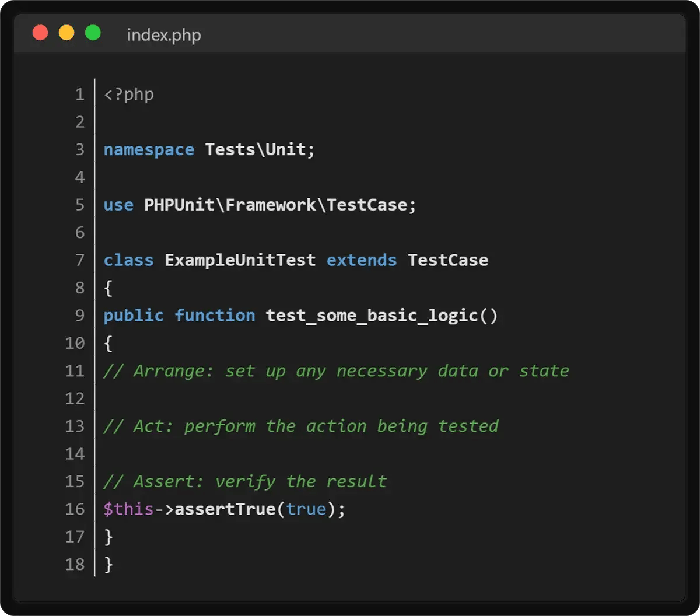The image size is (700, 616).
Task: Click the opening brace on line 8
Action: (108, 288)
